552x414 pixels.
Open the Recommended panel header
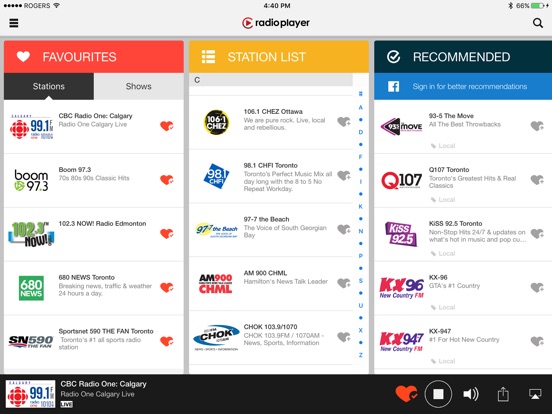tap(463, 57)
